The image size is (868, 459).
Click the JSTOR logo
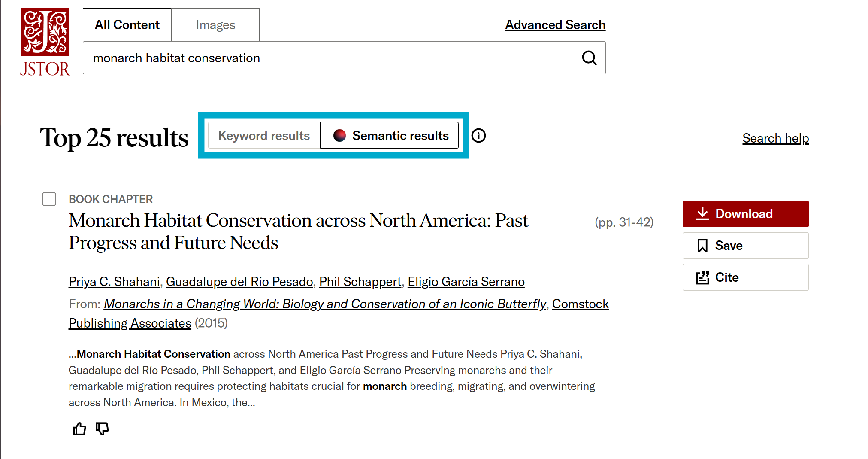[x=45, y=42]
